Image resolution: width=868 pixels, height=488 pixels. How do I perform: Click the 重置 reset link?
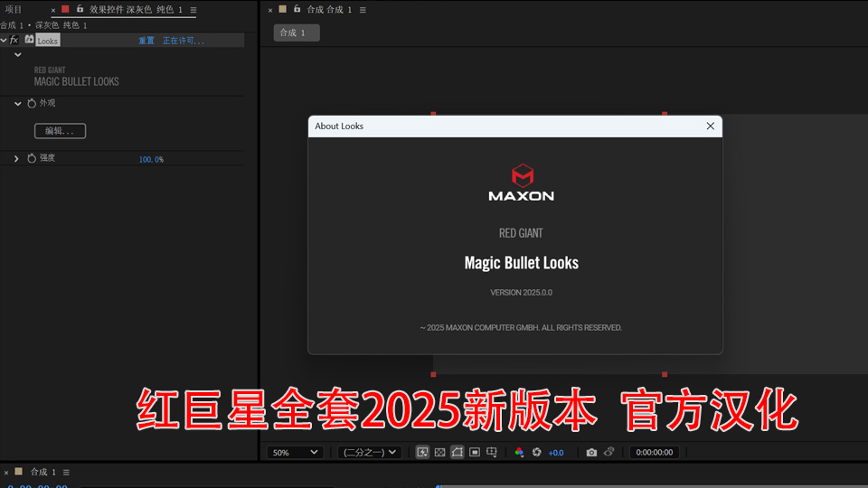146,41
